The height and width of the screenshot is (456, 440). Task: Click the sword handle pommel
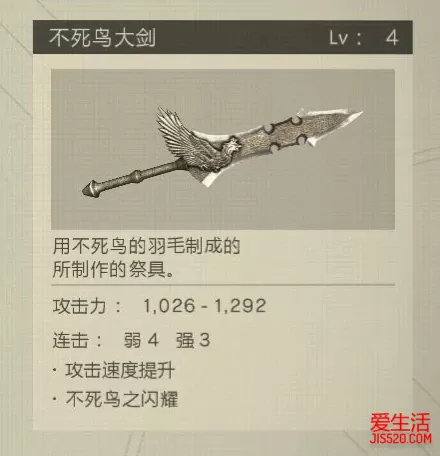tap(90, 189)
